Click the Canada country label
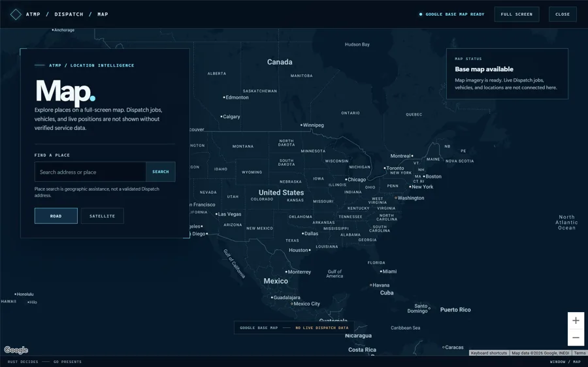 pyautogui.click(x=280, y=62)
